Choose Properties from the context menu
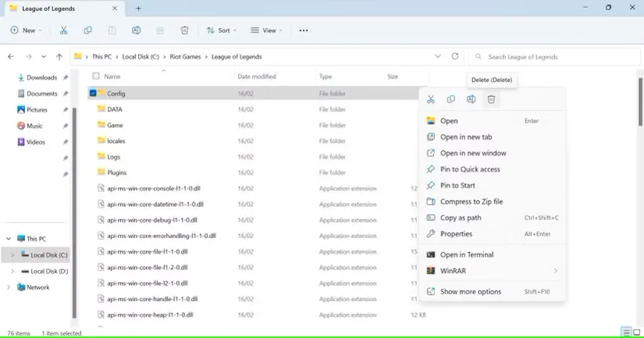 [492, 233]
